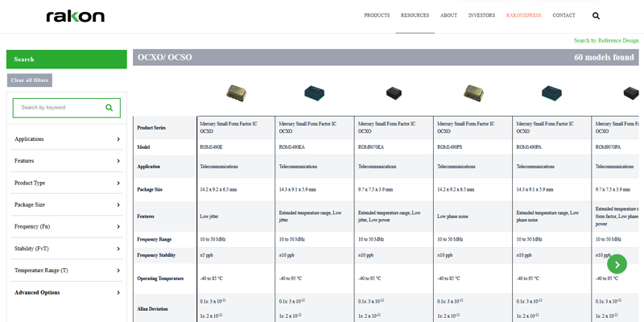644x322 pixels.
Task: Go to RakonXpress
Action: pyautogui.click(x=524, y=15)
